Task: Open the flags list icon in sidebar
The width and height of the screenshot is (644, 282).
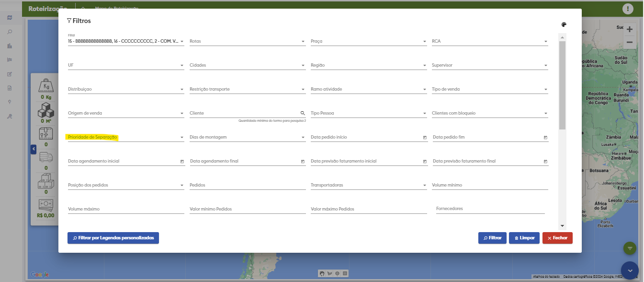Action: click(x=10, y=60)
